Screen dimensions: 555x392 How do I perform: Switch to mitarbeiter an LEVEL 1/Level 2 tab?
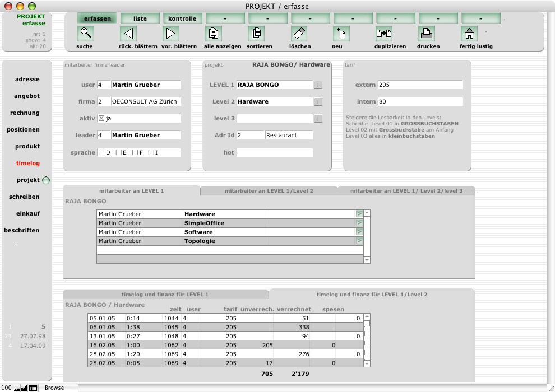pos(269,191)
